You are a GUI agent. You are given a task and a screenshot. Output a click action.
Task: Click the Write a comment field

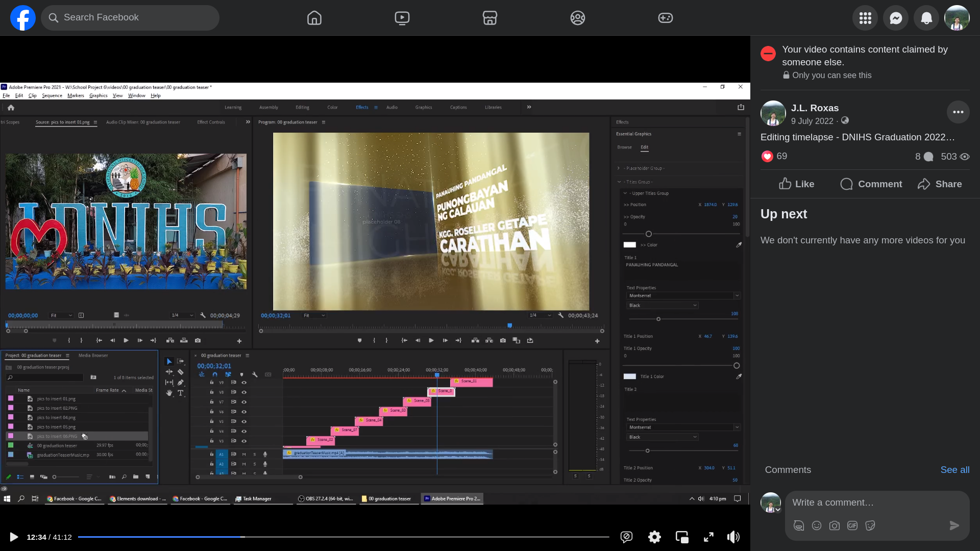[877, 503]
